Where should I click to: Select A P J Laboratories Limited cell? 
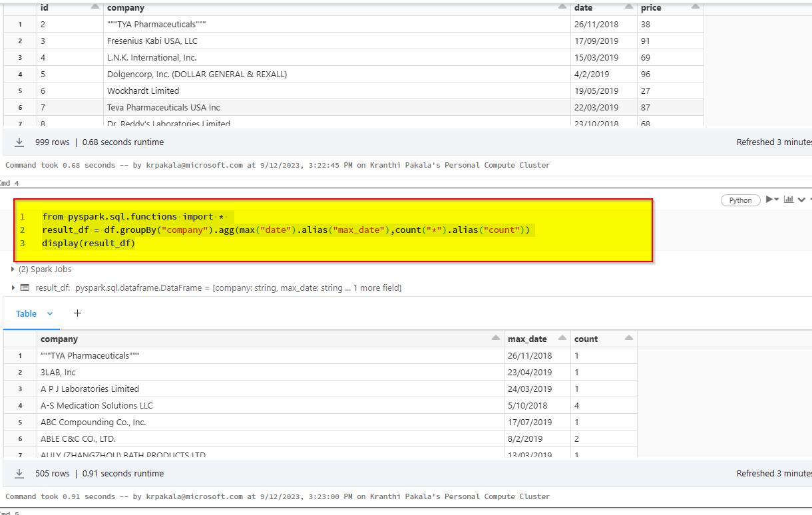(270, 389)
